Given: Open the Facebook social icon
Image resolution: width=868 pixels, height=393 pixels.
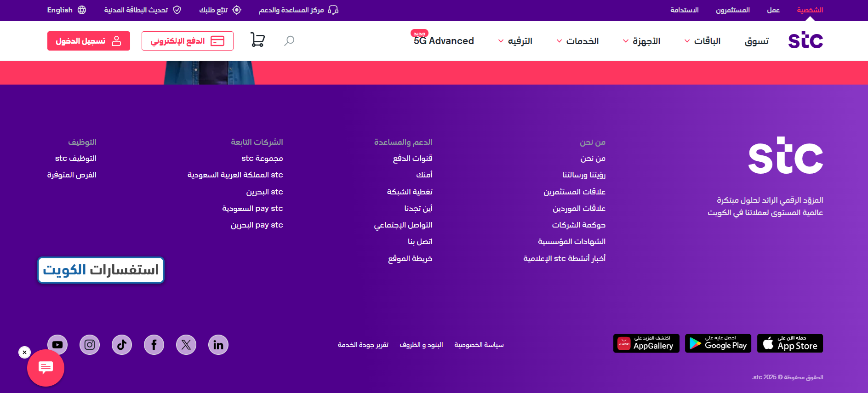Looking at the screenshot, I should click(154, 345).
